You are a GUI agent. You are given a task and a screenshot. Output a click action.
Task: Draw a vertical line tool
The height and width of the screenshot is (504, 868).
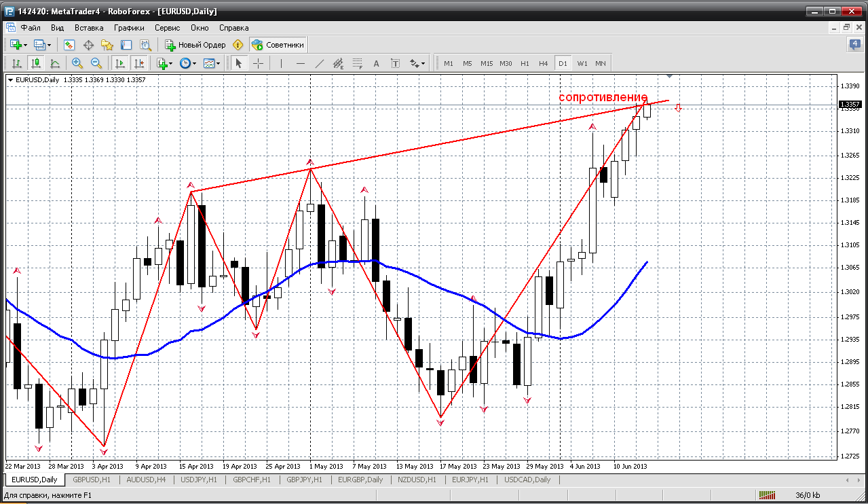[x=281, y=63]
